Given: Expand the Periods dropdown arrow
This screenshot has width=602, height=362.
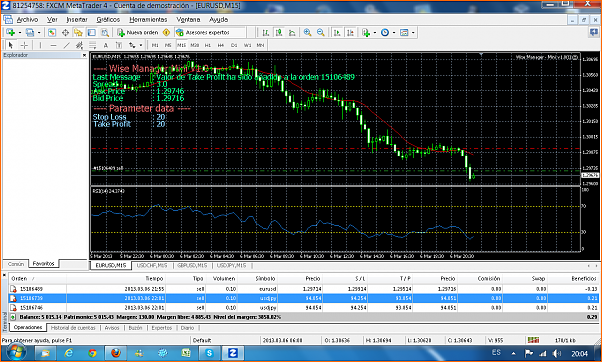Looking at the screenshot, I should 394,33.
